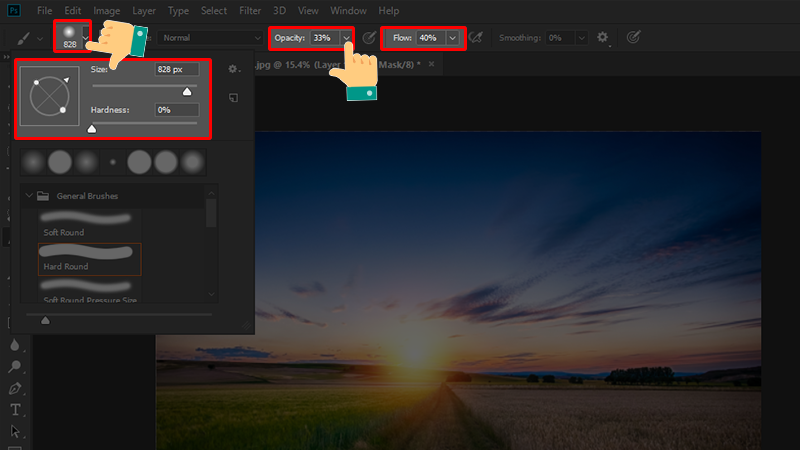This screenshot has width=800, height=450.
Task: Open the blend Mode dropdown set to Normal
Action: tap(210, 38)
